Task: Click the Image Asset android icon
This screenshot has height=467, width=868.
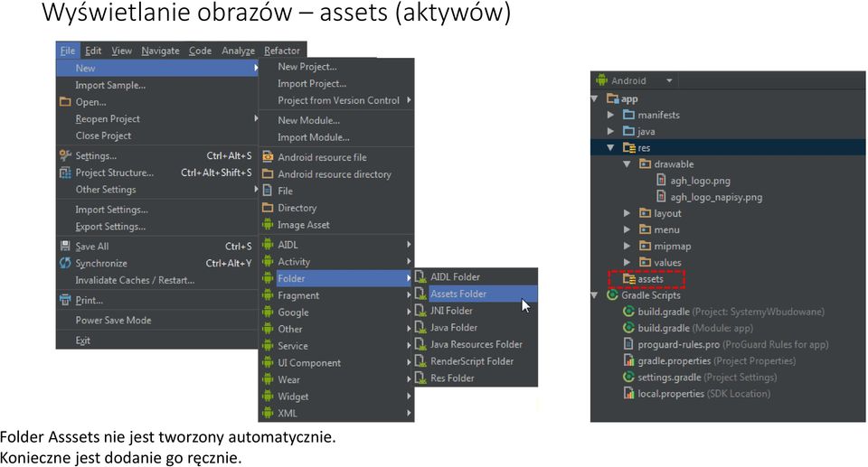Action: point(268,225)
